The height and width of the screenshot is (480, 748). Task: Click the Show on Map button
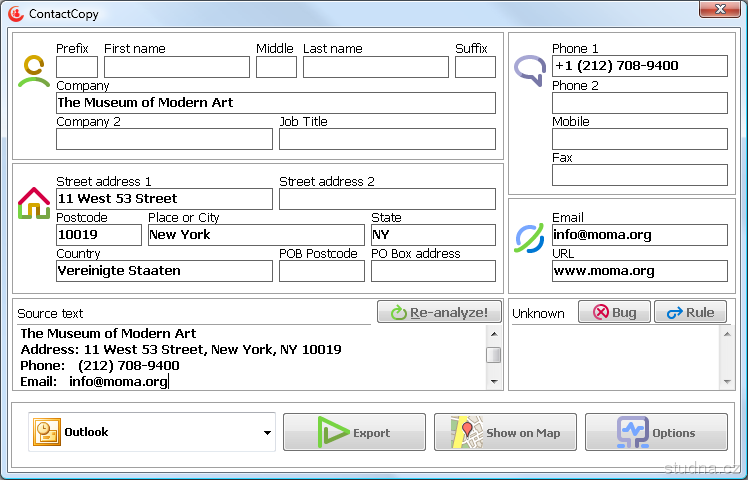tap(505, 432)
